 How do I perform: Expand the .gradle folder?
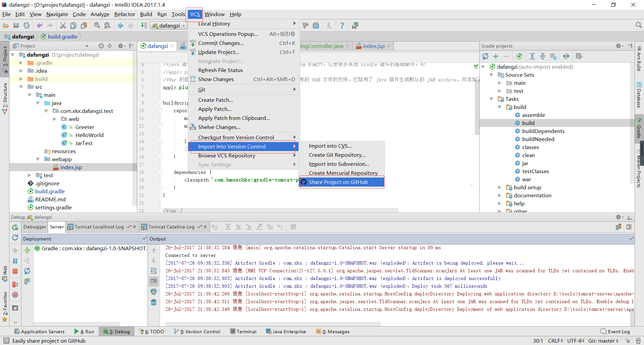(21, 63)
